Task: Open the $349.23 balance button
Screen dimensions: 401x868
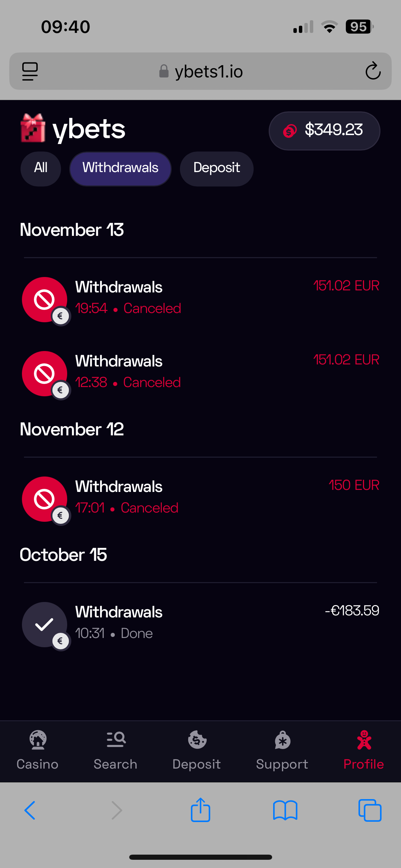Action: [x=324, y=131]
